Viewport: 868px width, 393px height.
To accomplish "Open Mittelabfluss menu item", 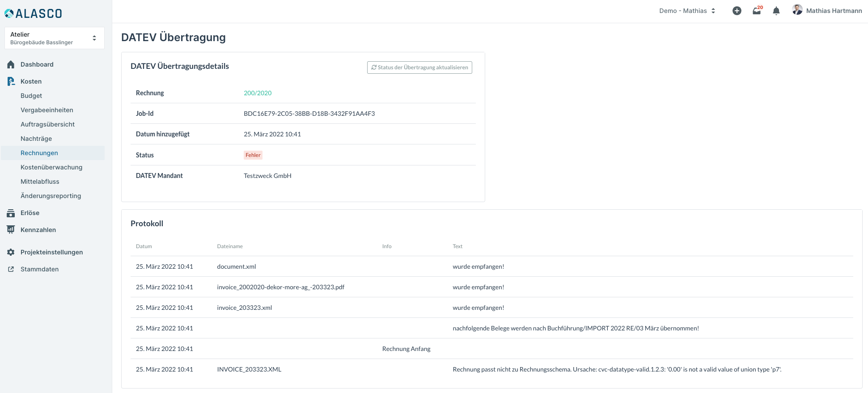I will 40,182.
